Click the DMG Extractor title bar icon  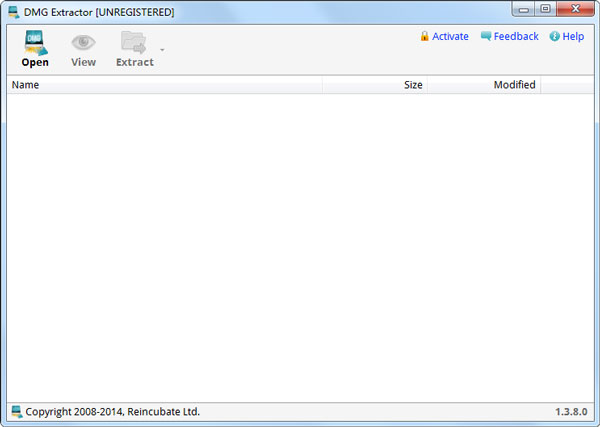click(x=14, y=12)
